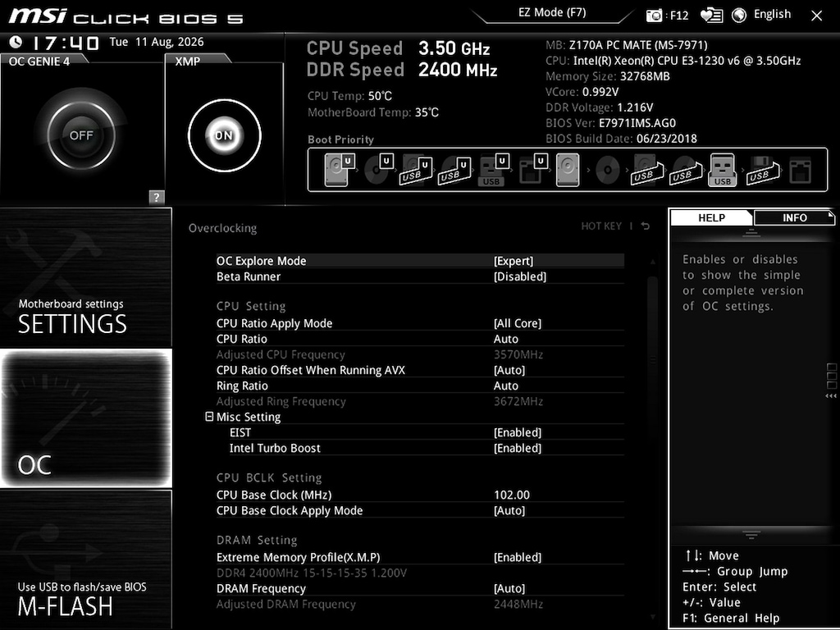Switch to the HELP tab

(x=711, y=217)
